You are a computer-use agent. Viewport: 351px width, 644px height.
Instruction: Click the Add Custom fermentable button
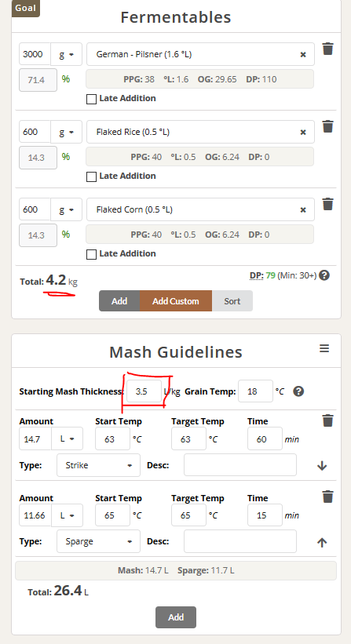coord(176,301)
